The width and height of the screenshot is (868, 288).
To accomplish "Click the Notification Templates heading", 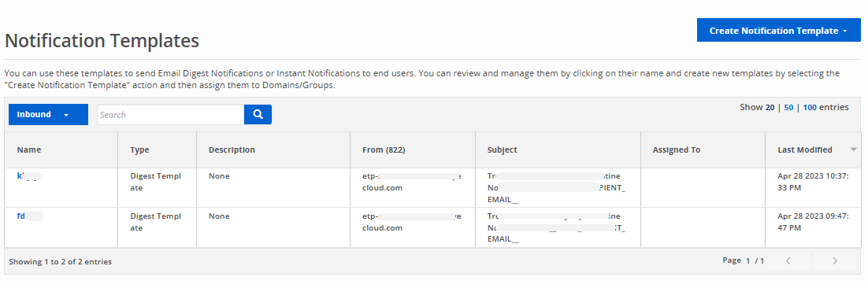I will pos(102,41).
